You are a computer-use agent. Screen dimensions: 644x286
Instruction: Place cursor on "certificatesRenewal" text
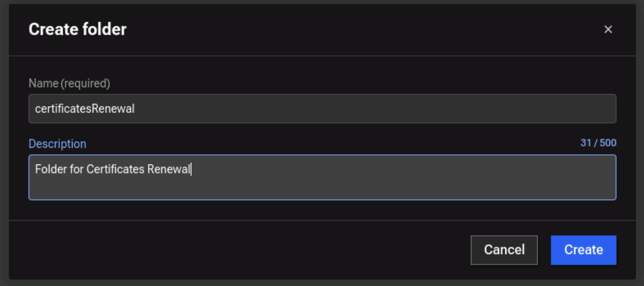85,109
